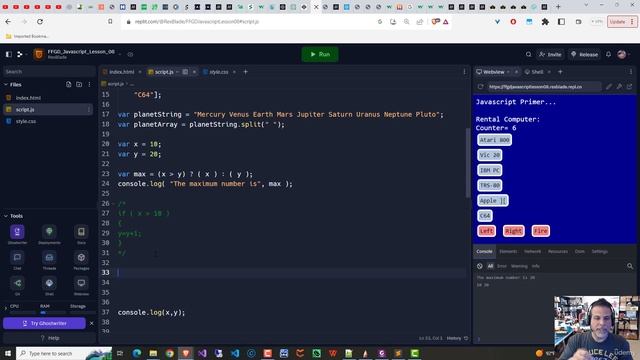The image size is (640, 360).
Task: Open the editor pane three-dot menu
Action: point(464,72)
